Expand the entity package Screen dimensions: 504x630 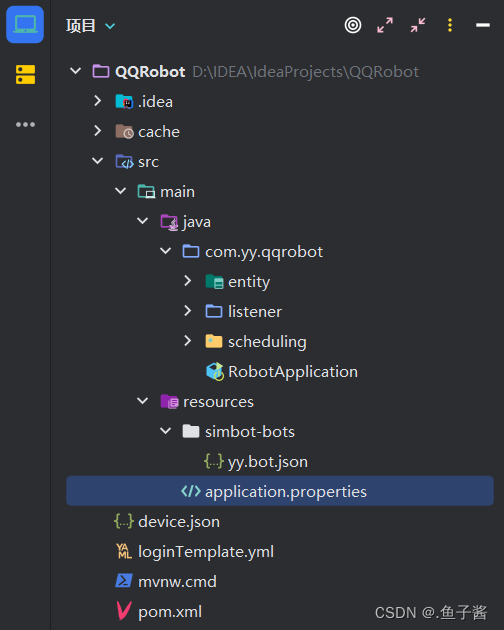[x=188, y=281]
